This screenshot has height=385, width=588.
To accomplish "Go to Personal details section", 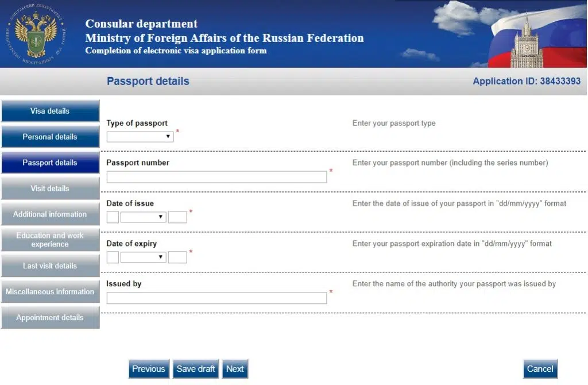I will point(51,137).
